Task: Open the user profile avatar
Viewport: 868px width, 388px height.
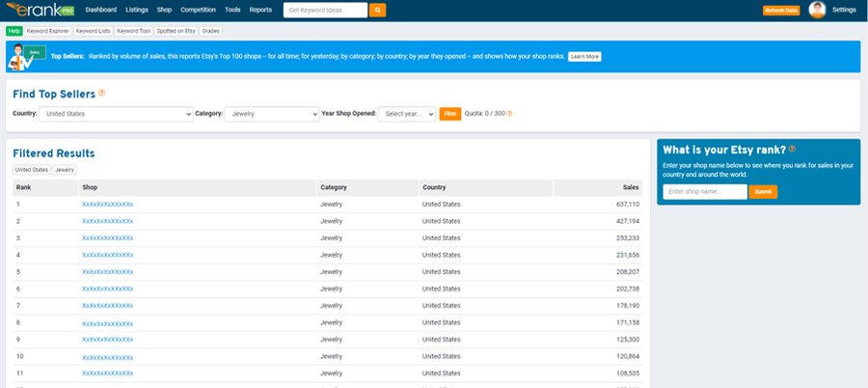Action: click(x=817, y=10)
